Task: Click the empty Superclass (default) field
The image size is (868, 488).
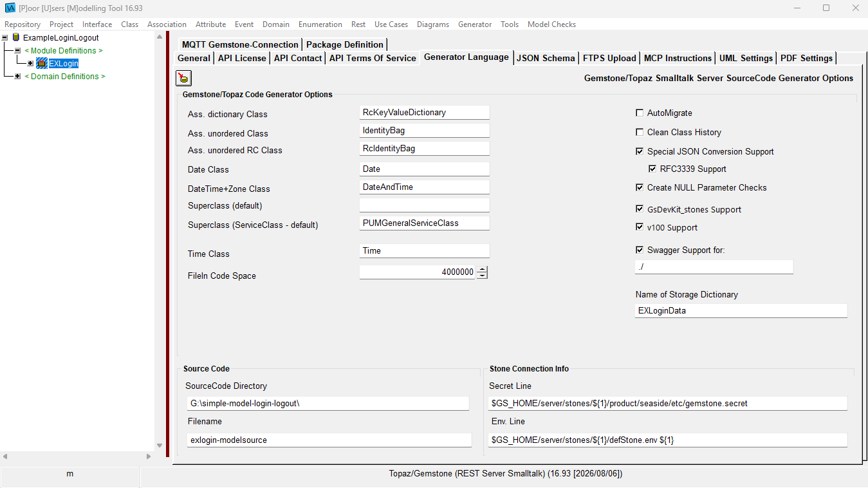Action: coord(425,205)
